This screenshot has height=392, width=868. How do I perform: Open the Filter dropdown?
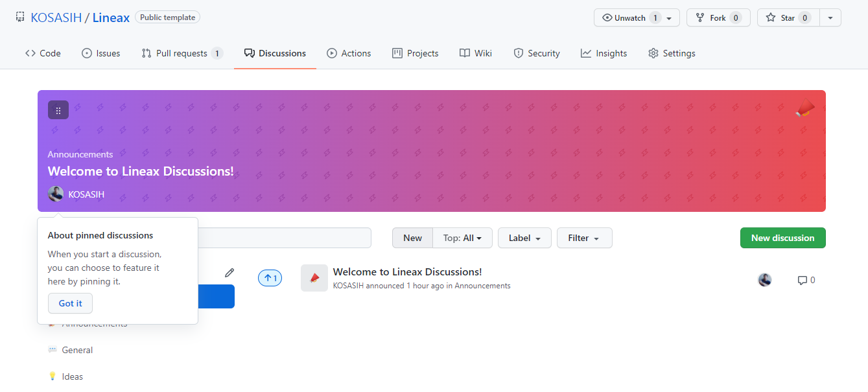(584, 238)
